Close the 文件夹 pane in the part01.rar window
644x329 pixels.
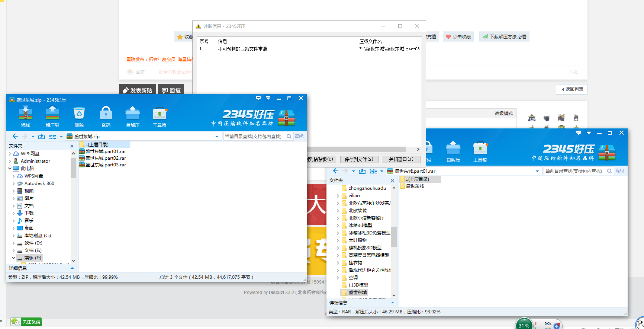point(392,181)
